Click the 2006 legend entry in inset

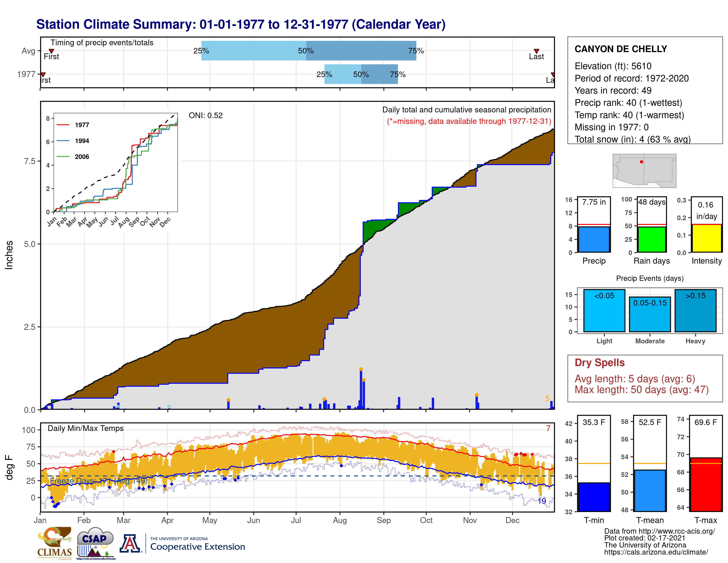click(x=73, y=157)
